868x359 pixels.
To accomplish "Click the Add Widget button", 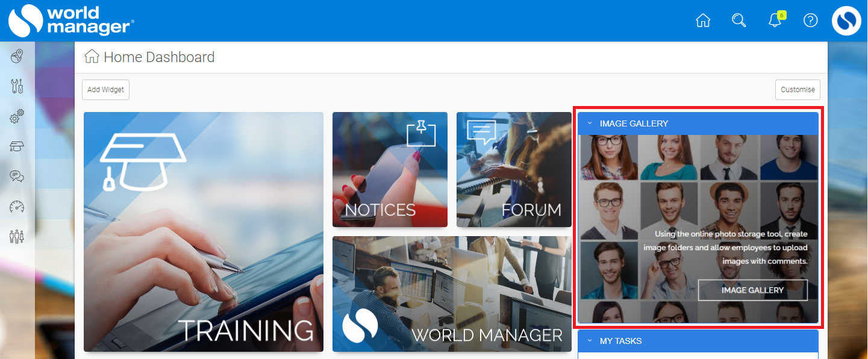I will (x=105, y=89).
